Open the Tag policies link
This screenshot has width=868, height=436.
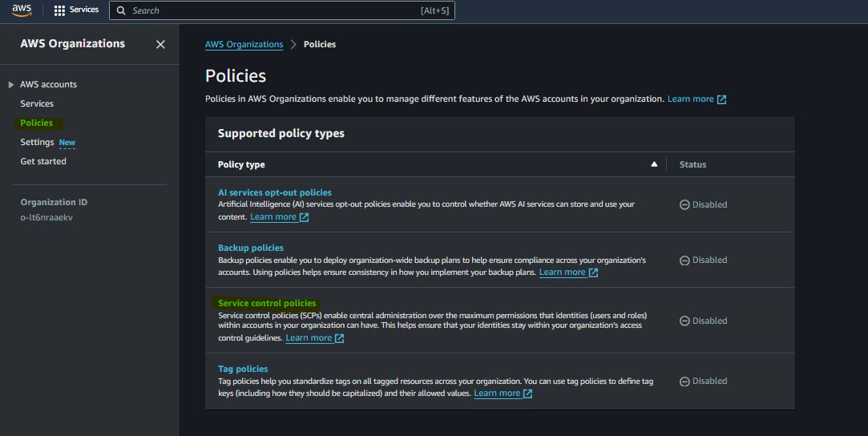click(x=242, y=369)
